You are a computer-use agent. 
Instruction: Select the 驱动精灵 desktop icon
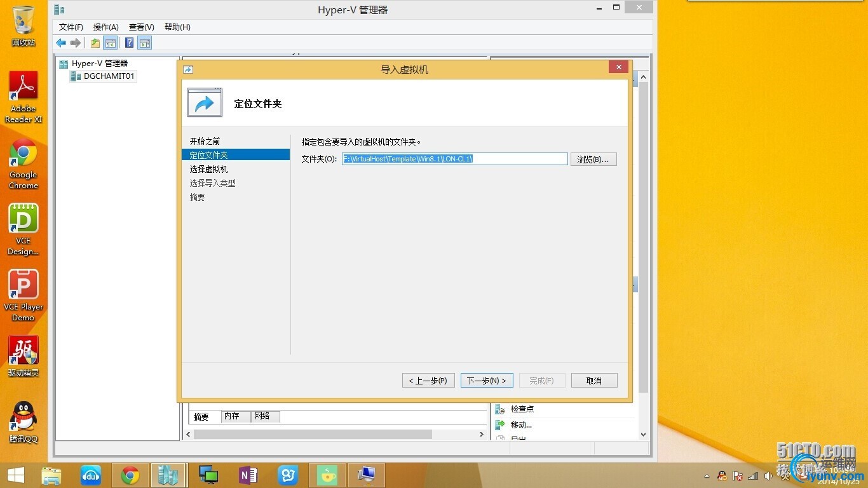[24, 356]
